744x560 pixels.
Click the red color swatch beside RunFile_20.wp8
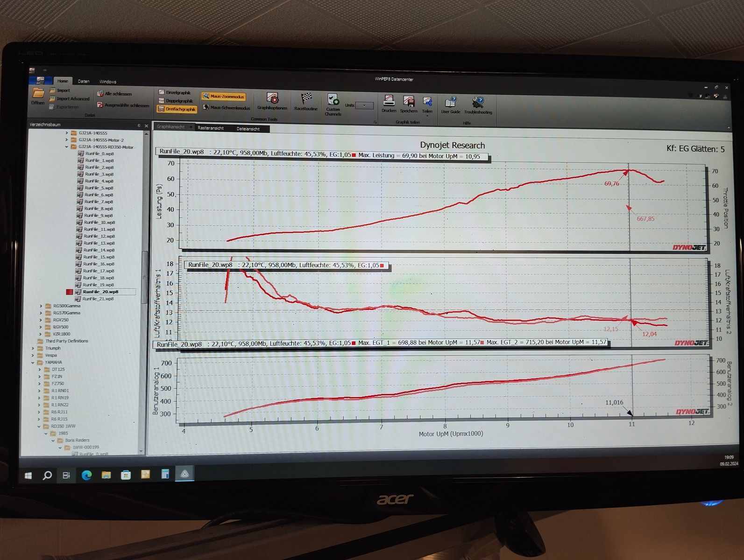point(70,292)
